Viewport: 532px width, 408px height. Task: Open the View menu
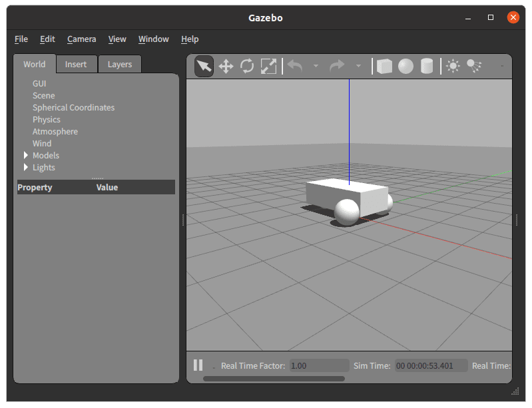click(117, 39)
